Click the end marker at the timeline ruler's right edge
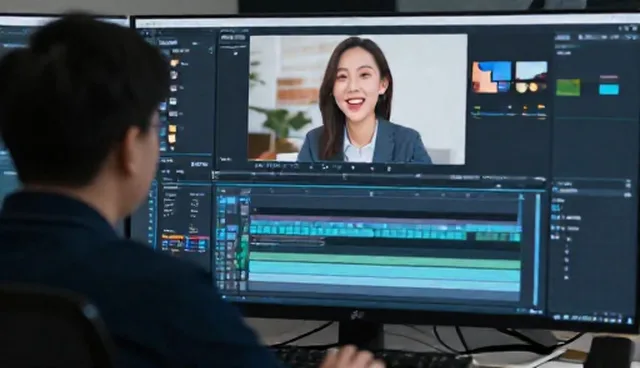 coord(521,197)
